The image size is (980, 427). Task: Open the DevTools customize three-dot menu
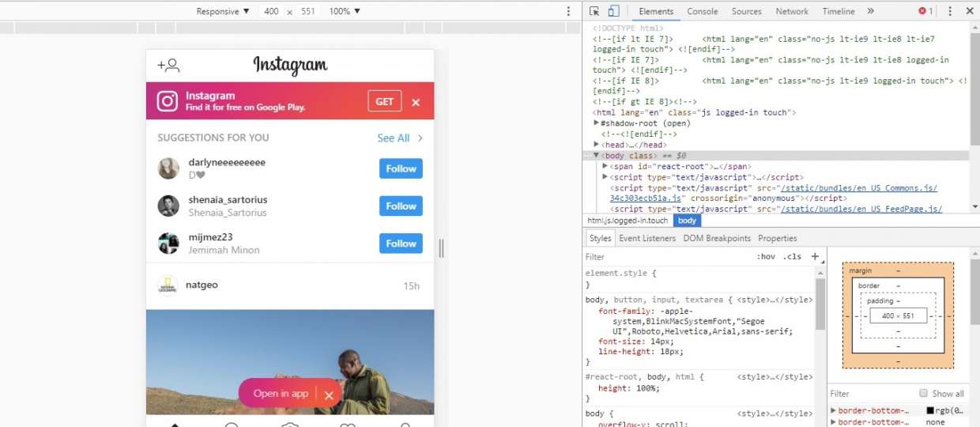pos(950,11)
